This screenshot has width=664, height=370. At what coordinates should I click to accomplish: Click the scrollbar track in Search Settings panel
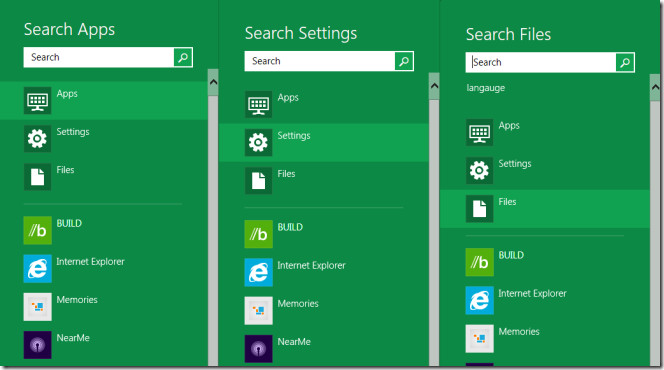[x=434, y=233]
